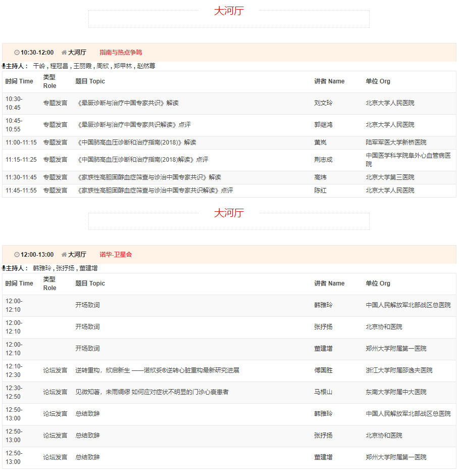
Task: Select topic 《晕厥诊断与治疗中国专家共识解读》点评
Action: [x=133, y=125]
